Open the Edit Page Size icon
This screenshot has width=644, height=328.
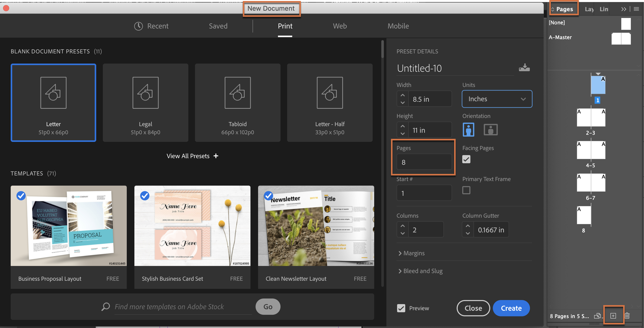(x=597, y=316)
